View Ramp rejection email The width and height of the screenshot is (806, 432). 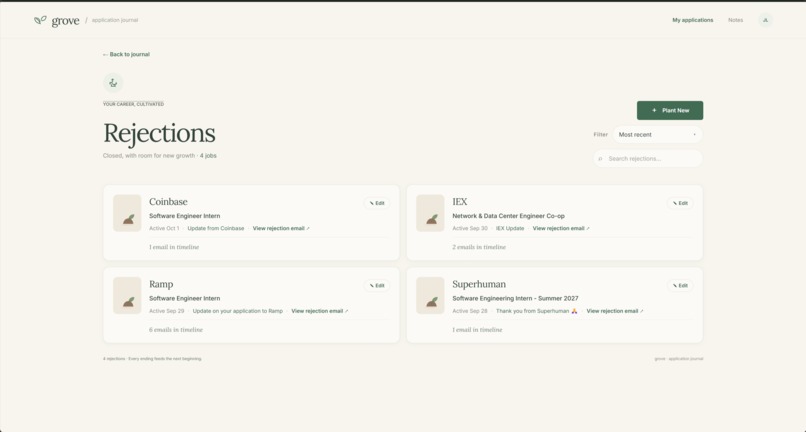click(320, 311)
